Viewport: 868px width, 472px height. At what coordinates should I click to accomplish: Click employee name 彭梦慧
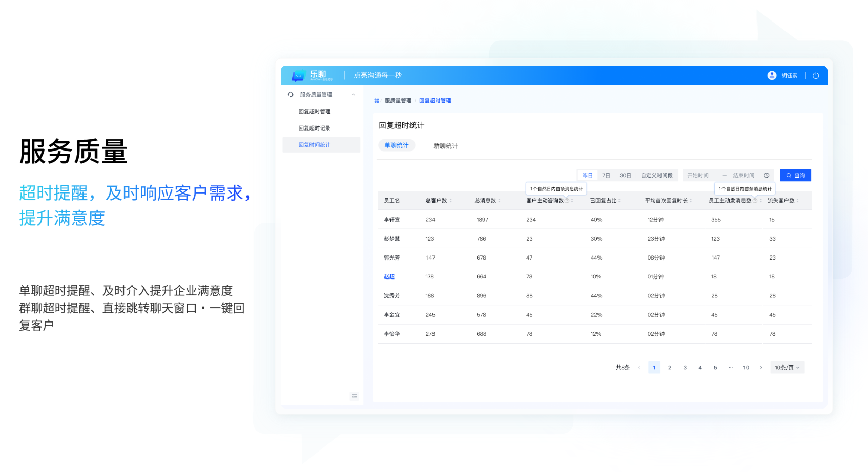[x=391, y=239]
